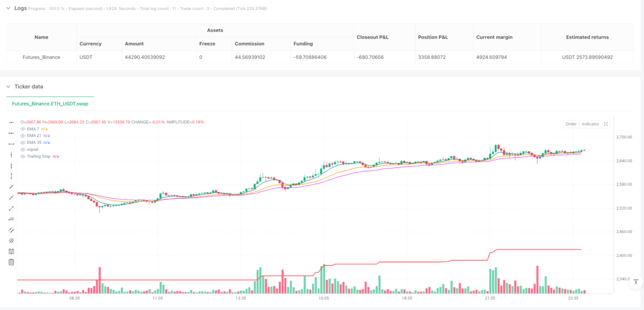Select the Fibonacci retracement tool
Image resolution: width=644 pixels, height=310 pixels.
point(11,251)
